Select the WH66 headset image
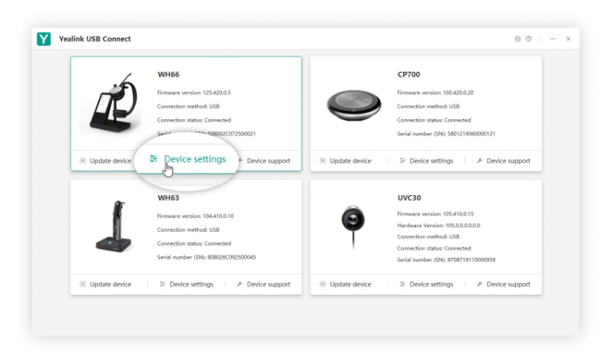 pyautogui.click(x=113, y=106)
